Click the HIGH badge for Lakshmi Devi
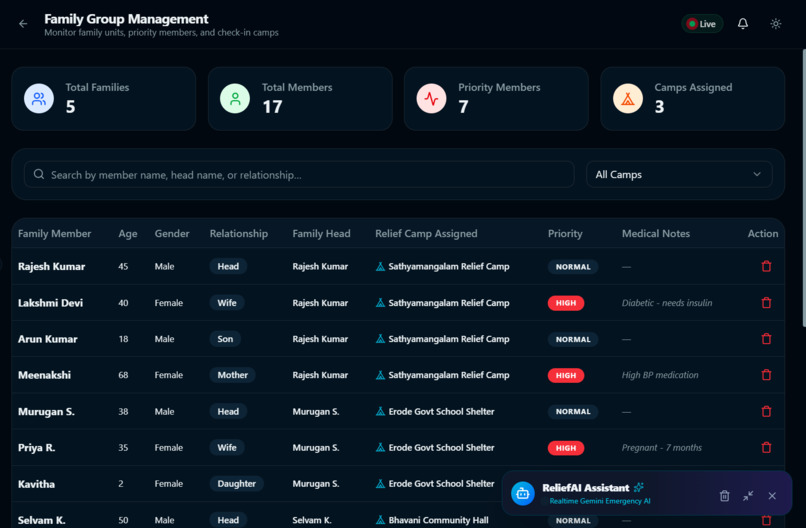 (566, 303)
